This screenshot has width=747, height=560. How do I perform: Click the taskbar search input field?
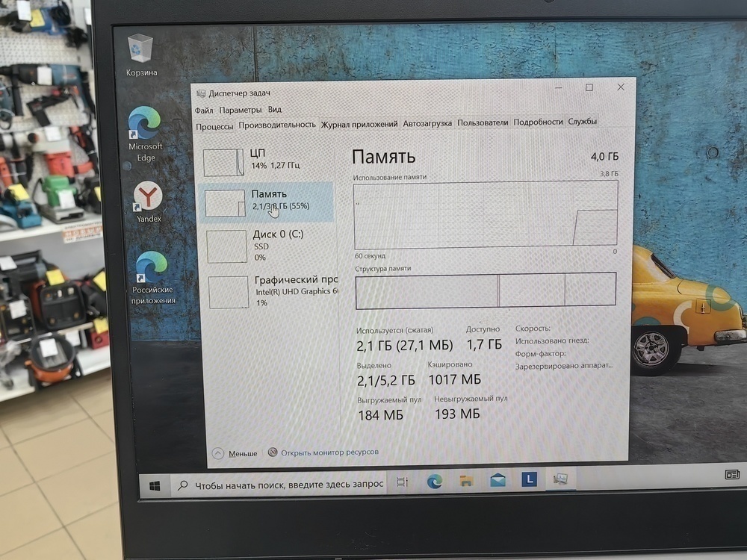tap(291, 484)
